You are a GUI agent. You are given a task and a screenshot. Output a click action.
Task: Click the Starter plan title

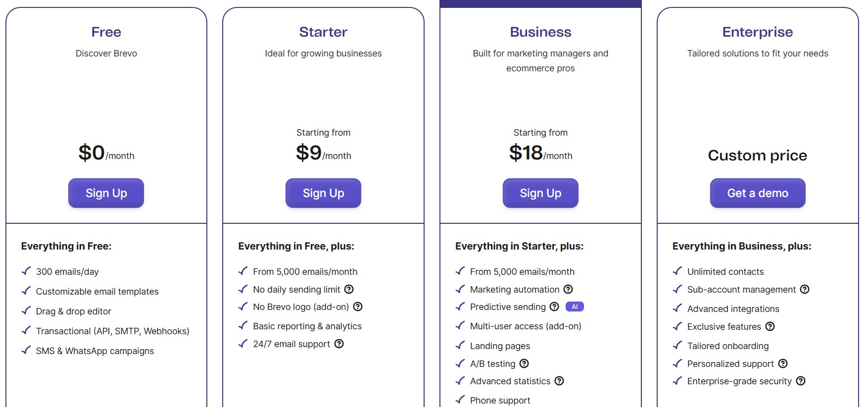pyautogui.click(x=323, y=32)
